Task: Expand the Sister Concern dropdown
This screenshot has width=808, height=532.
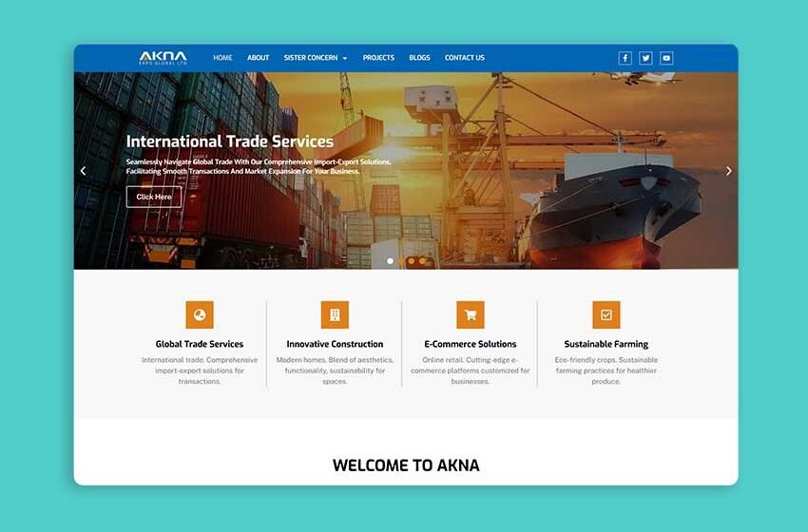Action: (316, 58)
